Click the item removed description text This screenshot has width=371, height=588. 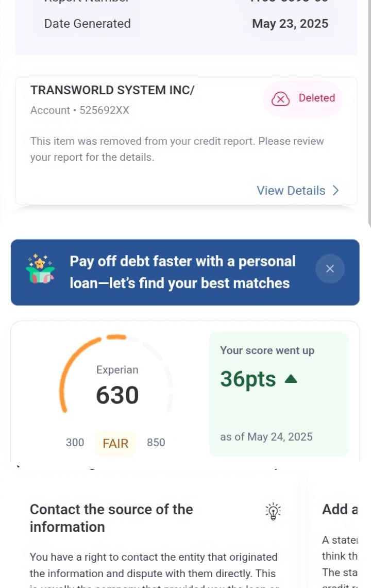pyautogui.click(x=177, y=149)
